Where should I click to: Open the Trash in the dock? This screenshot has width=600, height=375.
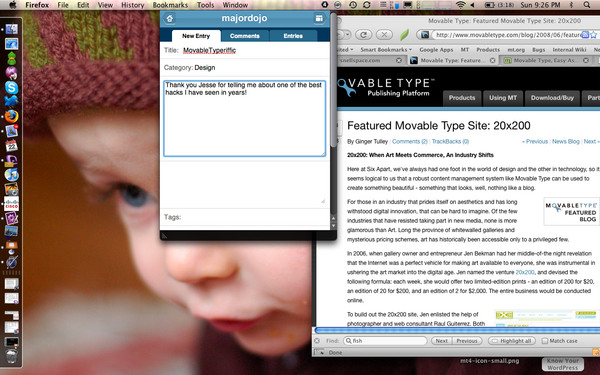(11, 356)
